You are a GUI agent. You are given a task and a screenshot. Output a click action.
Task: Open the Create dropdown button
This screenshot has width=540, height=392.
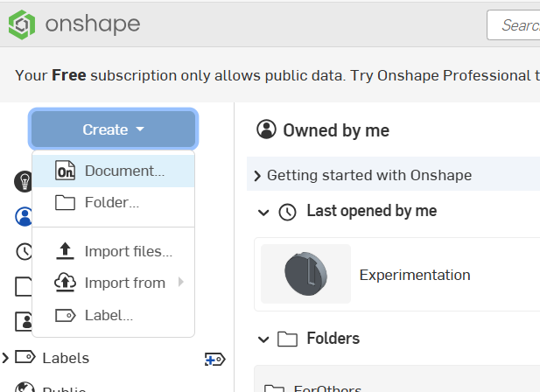(114, 129)
